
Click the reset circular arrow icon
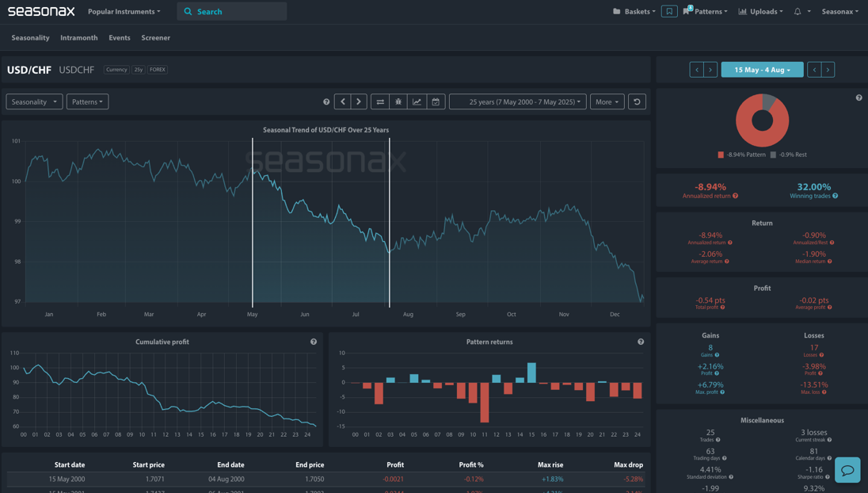click(x=638, y=101)
